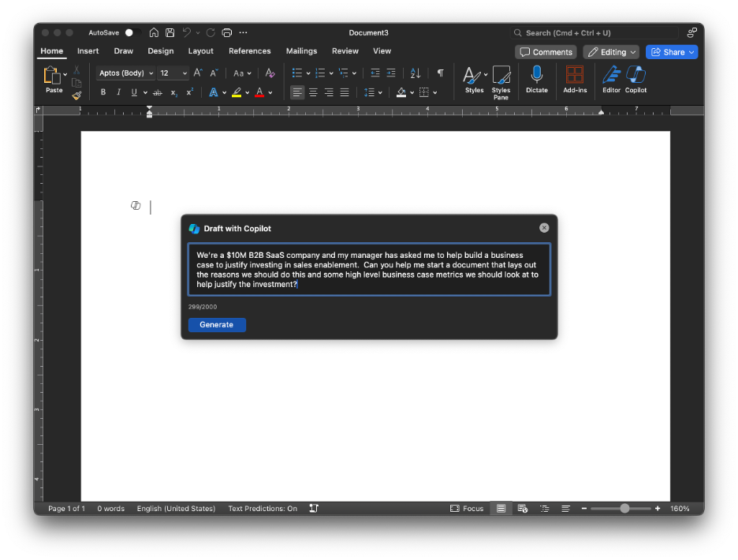The width and height of the screenshot is (738, 560).
Task: Clear all formatting icon
Action: (x=270, y=73)
